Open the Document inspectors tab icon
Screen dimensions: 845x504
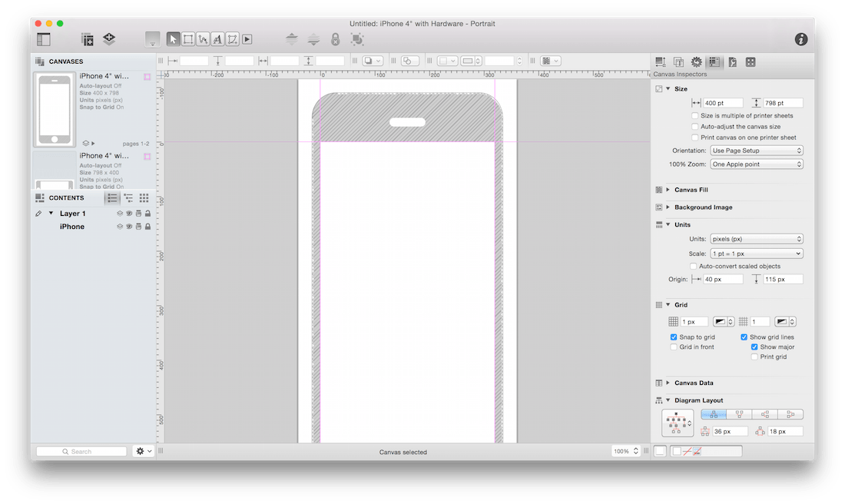point(732,62)
